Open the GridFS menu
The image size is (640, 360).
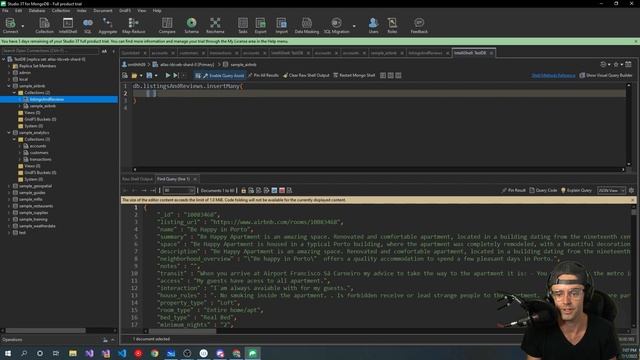(x=125, y=11)
